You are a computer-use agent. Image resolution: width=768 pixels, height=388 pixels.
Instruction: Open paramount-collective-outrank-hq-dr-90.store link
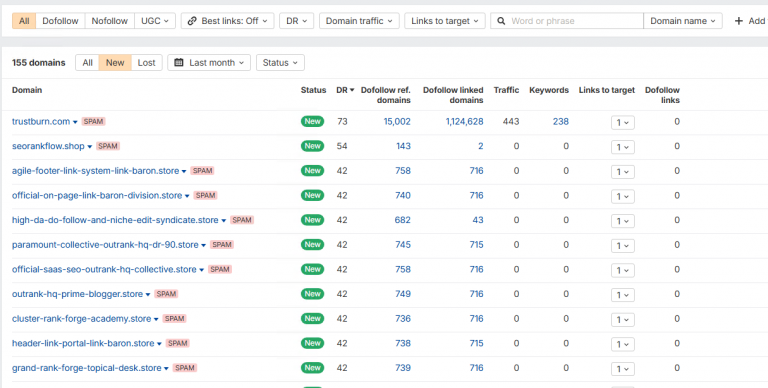(x=105, y=244)
